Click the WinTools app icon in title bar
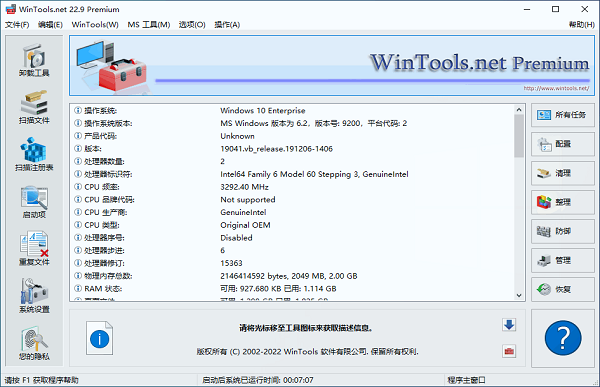600x387 pixels. tap(11, 9)
